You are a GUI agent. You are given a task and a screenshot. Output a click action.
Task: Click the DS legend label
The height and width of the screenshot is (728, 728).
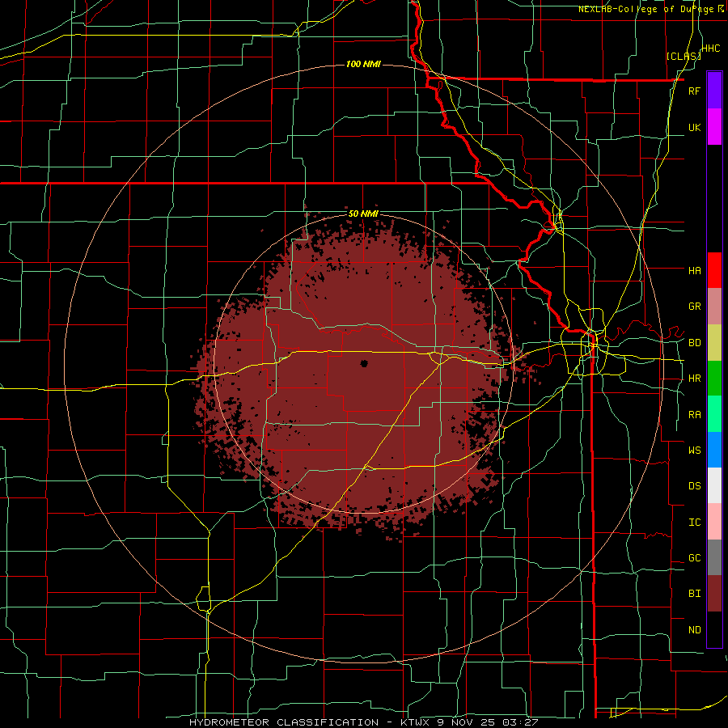coord(695,486)
